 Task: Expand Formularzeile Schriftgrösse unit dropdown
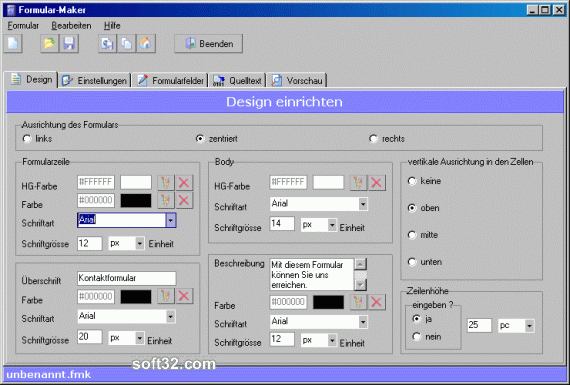click(x=140, y=243)
